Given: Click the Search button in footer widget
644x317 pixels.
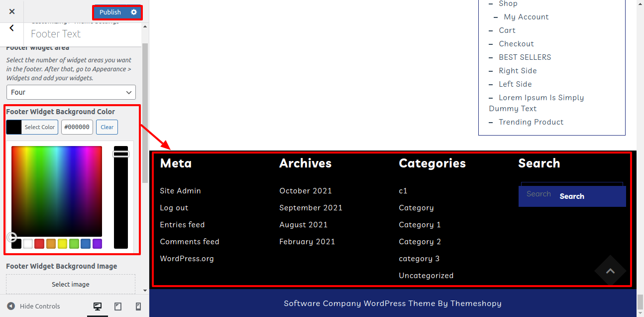Looking at the screenshot, I should pos(572,196).
